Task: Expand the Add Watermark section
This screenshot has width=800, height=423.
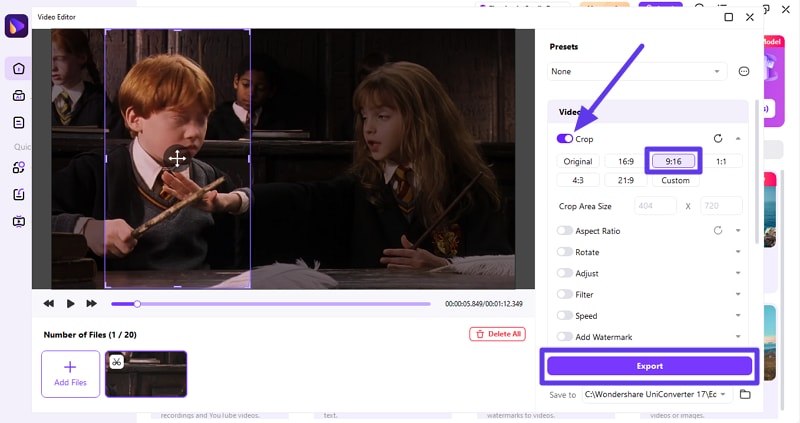Action: pyautogui.click(x=738, y=337)
